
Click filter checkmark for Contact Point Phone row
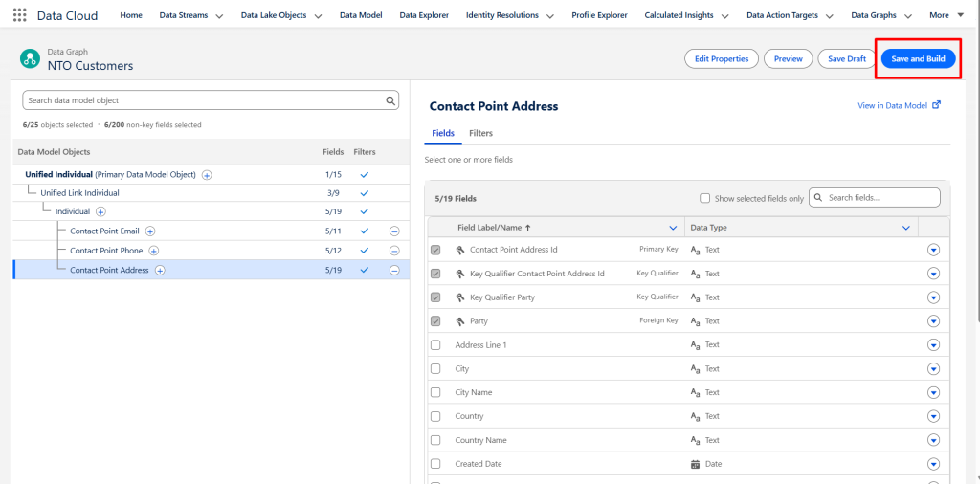tap(365, 251)
